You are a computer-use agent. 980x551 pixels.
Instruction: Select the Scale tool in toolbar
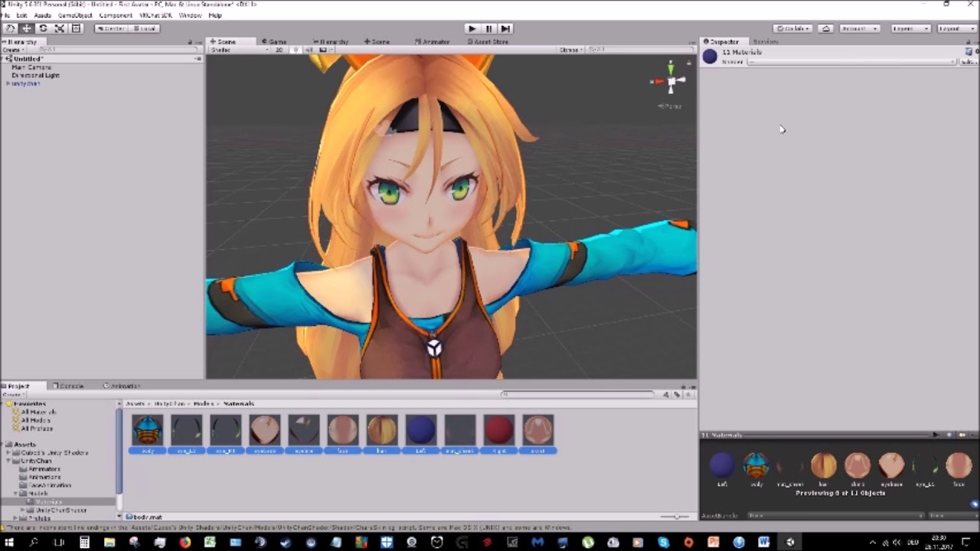point(60,28)
